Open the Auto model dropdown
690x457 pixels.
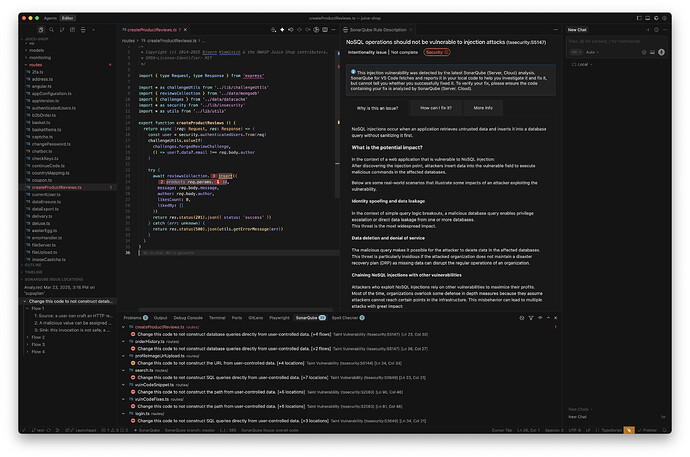point(592,52)
